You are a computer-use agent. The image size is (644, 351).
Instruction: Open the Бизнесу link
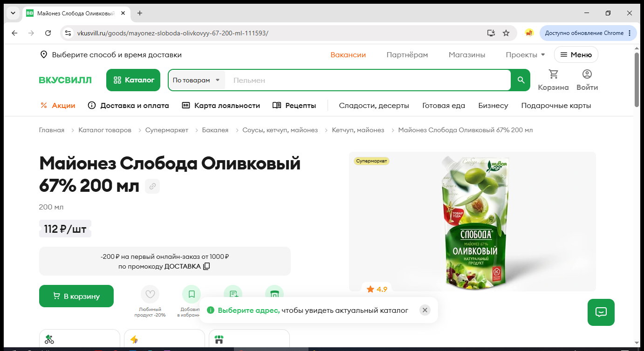click(x=493, y=106)
